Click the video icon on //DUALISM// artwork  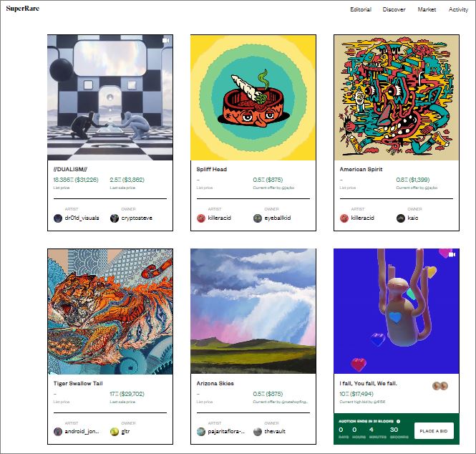(x=165, y=40)
